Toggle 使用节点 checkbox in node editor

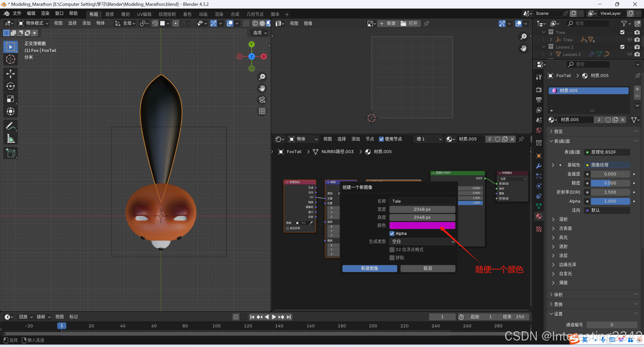[382, 139]
